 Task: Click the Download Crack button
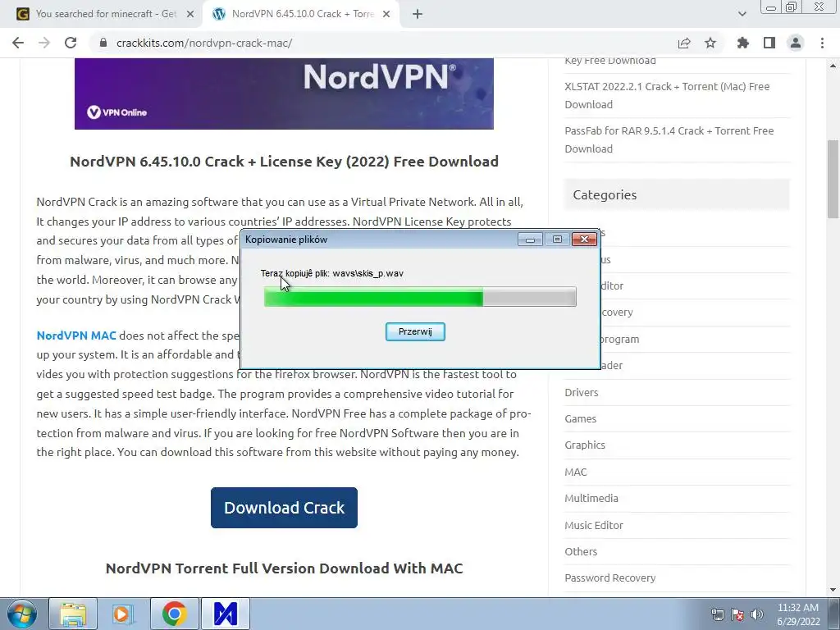[x=284, y=508]
